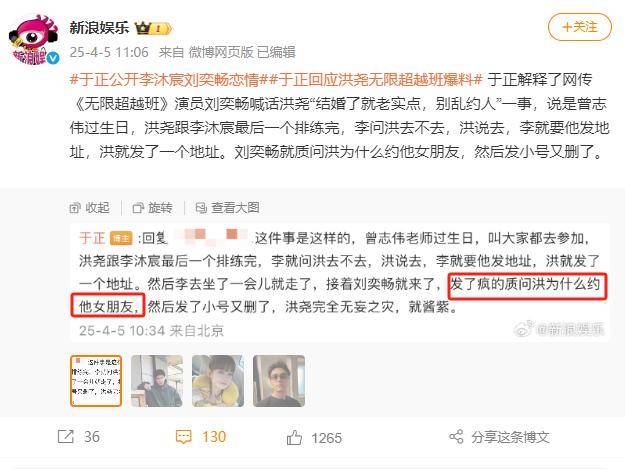
Task: Select the third thumbnail with yellow pillow
Action: (x=218, y=381)
